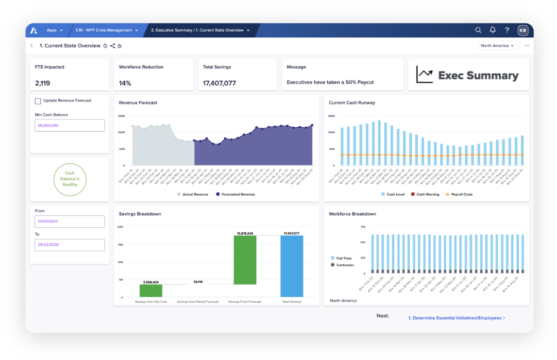Click the FTE Impacted value 2,119
557x360 pixels.
pos(42,83)
